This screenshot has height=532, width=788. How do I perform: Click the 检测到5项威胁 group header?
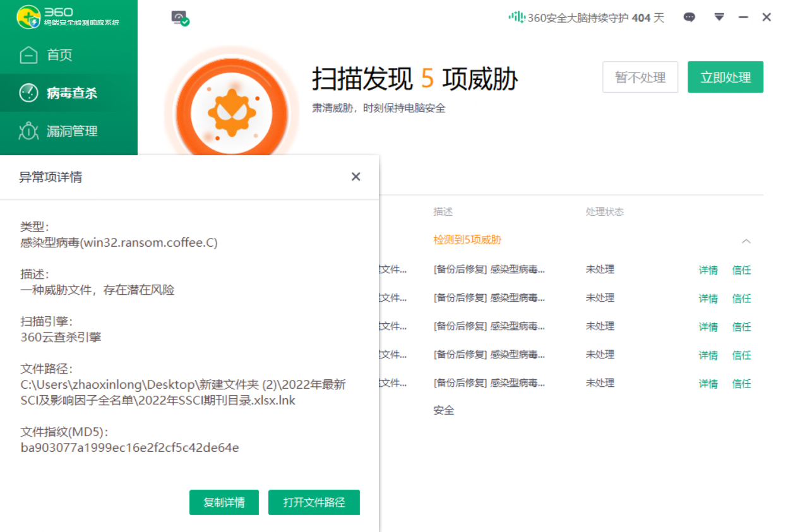point(467,240)
